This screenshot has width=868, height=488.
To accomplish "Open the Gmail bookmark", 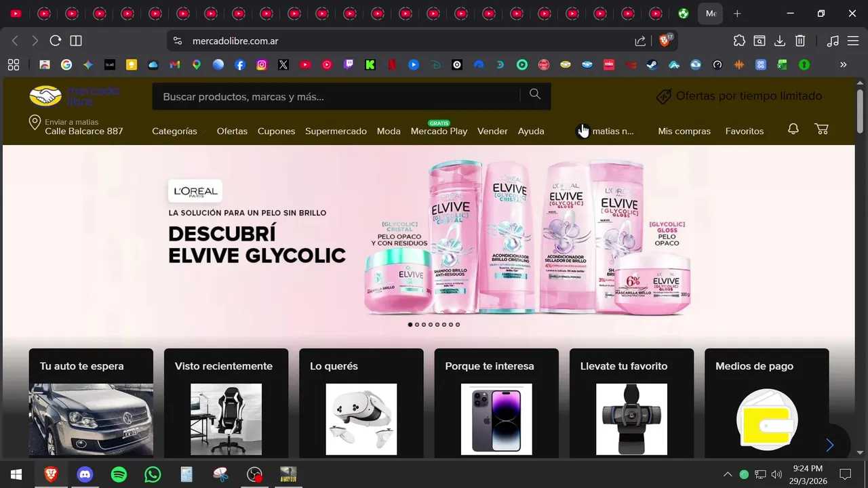I will pyautogui.click(x=175, y=65).
